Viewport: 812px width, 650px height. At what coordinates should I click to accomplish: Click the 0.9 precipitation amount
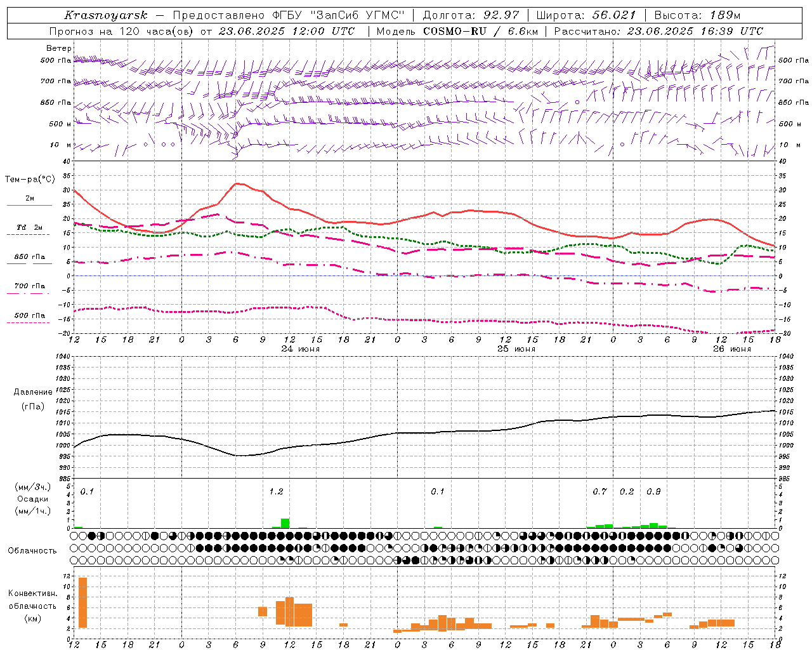[x=653, y=491]
